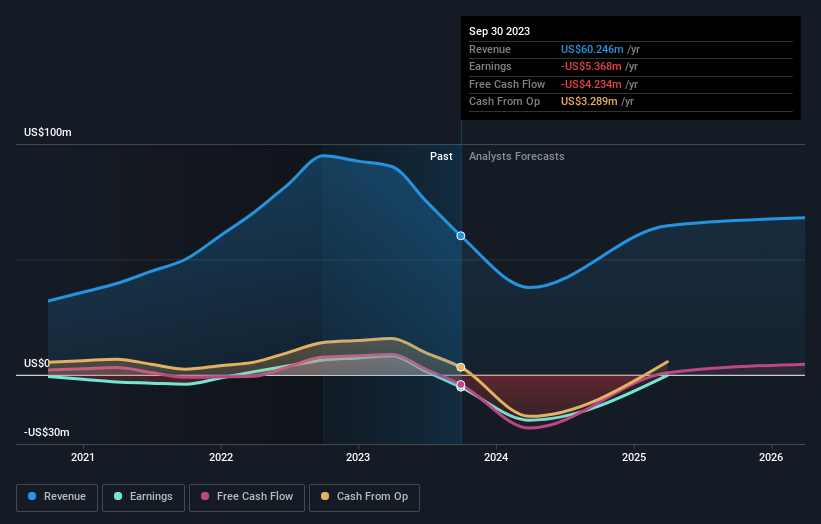Click the Past section label
Viewport: 821px width, 524px height.
pyautogui.click(x=441, y=156)
